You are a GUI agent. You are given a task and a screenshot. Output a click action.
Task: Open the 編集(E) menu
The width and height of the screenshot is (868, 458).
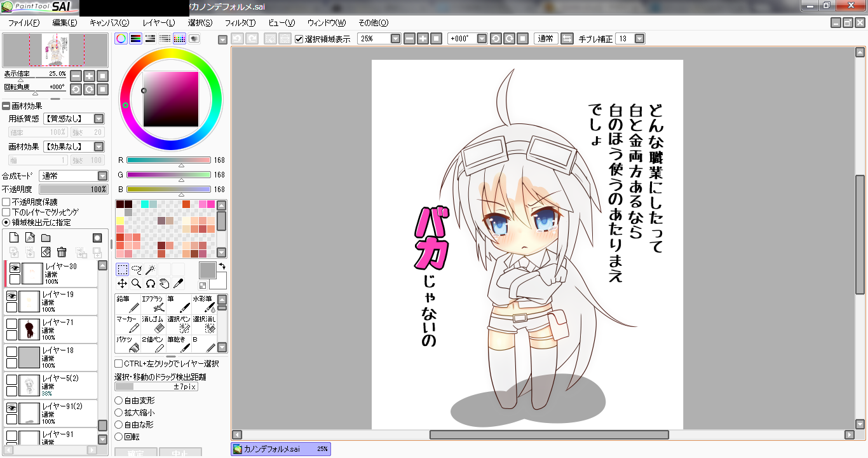[x=65, y=23]
